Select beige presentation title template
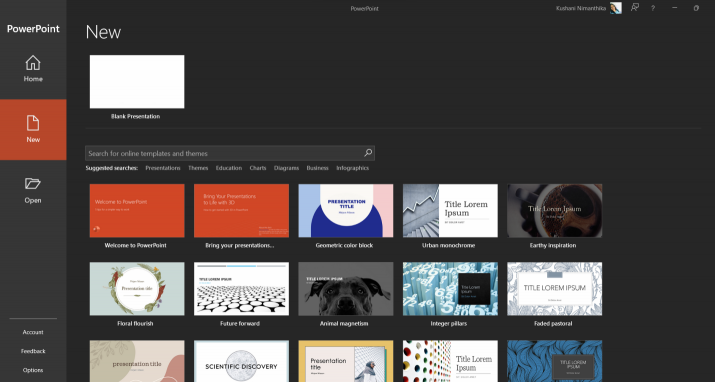Image resolution: width=715 pixels, height=382 pixels. [137, 361]
